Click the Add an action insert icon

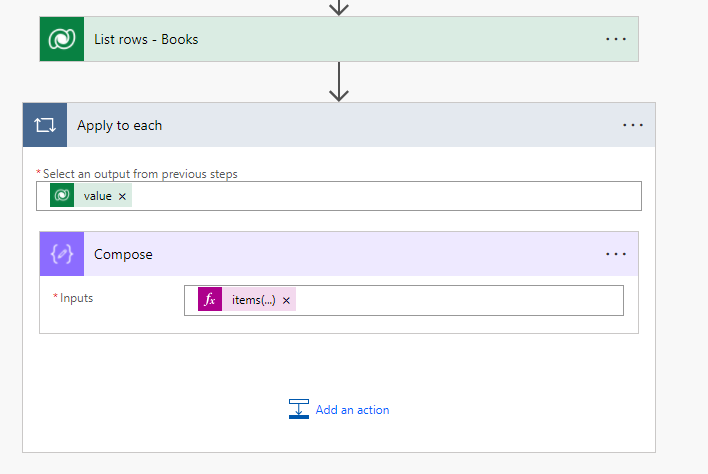pyautogui.click(x=299, y=409)
